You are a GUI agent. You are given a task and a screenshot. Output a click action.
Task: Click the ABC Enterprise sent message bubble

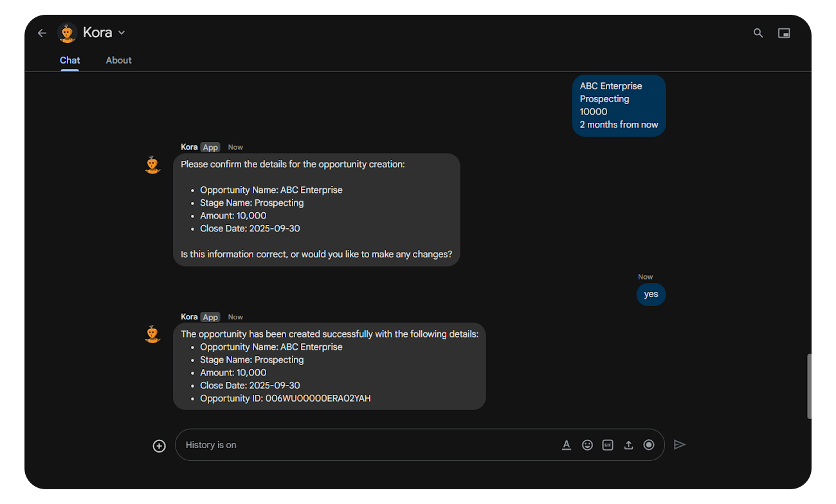click(x=619, y=105)
